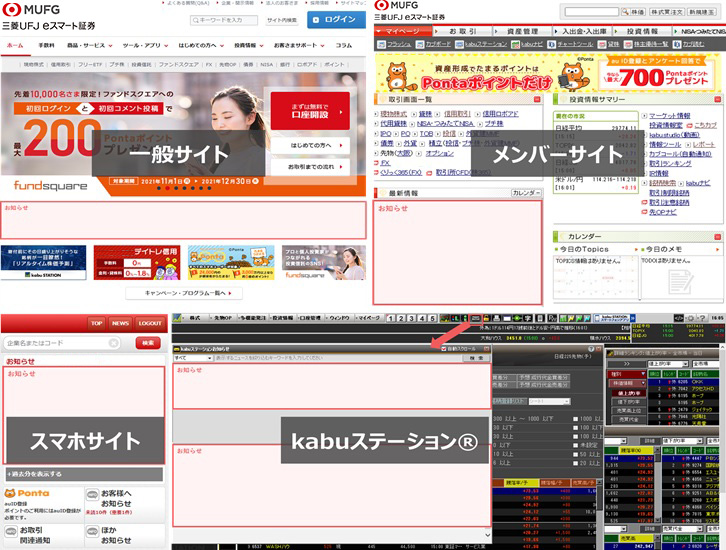Open 値上がり率 dropdown in ranking panel
This screenshot has height=550, width=726.
coord(668,364)
